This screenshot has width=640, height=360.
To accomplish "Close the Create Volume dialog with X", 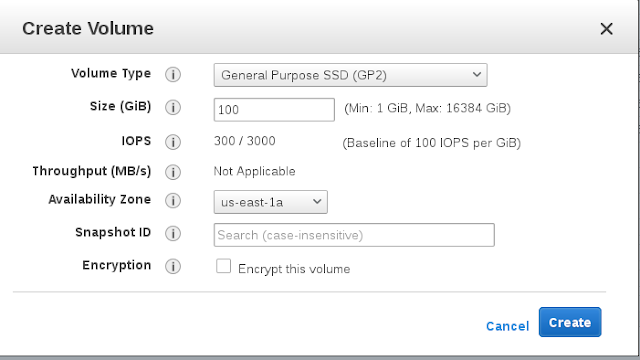I will [x=607, y=29].
